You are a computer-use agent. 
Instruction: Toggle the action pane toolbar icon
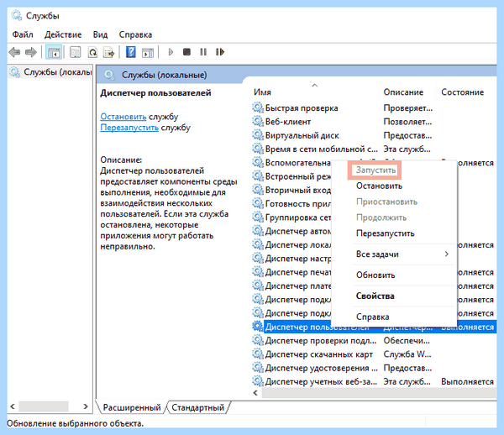click(148, 52)
